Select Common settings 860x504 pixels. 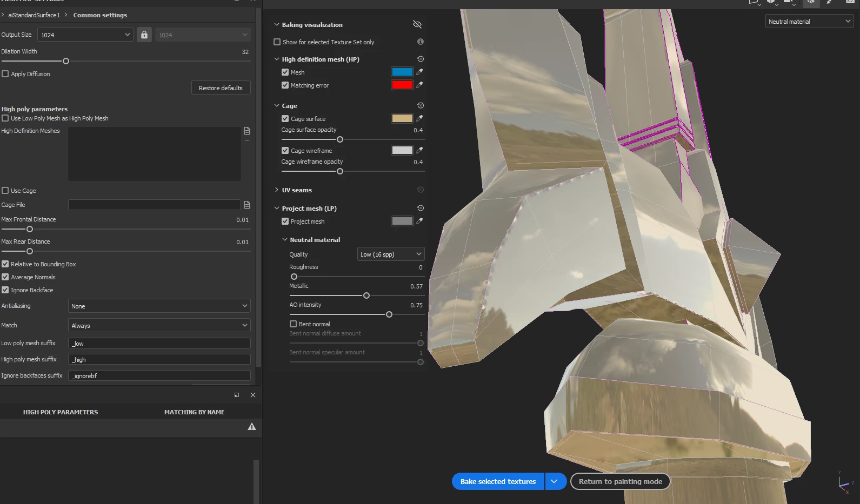100,15
